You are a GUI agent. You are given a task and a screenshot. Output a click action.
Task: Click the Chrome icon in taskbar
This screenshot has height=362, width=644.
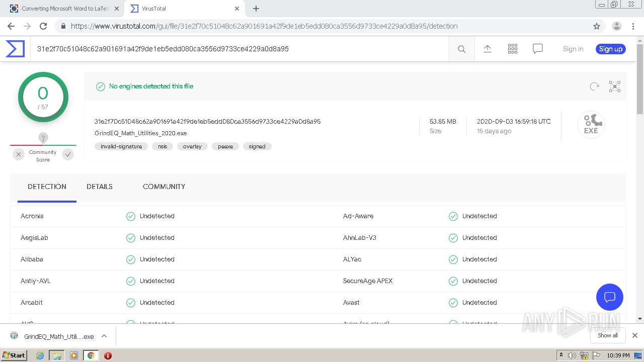point(91,355)
